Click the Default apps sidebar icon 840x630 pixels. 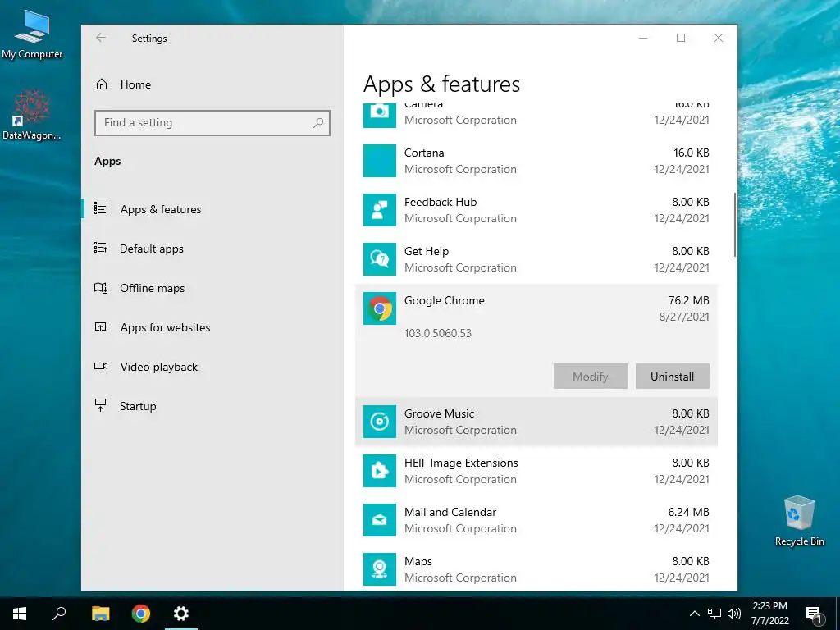(100, 248)
